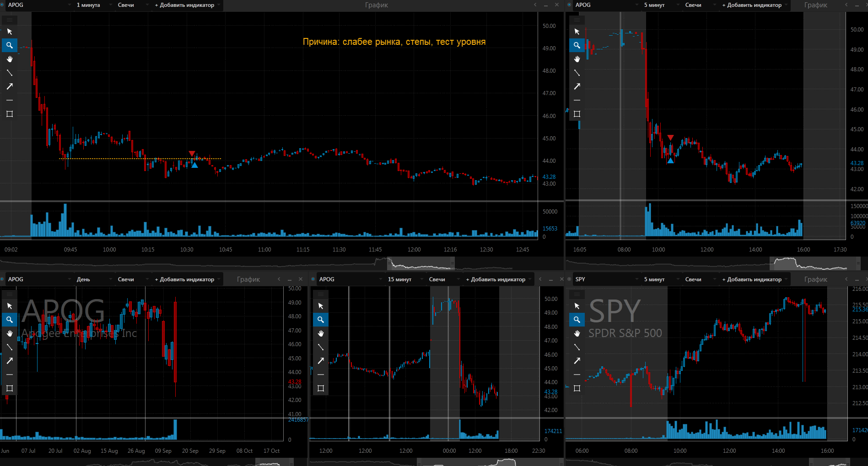Toggle the link circle in APOG 15-minute chart header

(313, 279)
